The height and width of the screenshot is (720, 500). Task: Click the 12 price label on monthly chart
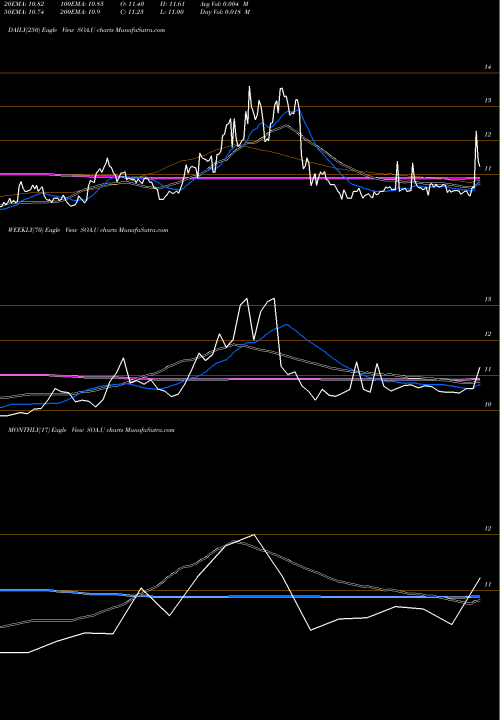[x=488, y=529]
